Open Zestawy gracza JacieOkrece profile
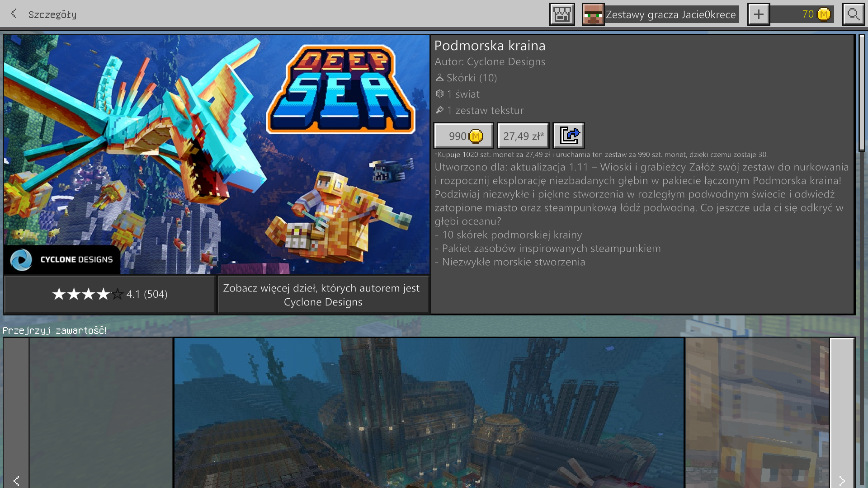The width and height of the screenshot is (868, 488). click(671, 14)
